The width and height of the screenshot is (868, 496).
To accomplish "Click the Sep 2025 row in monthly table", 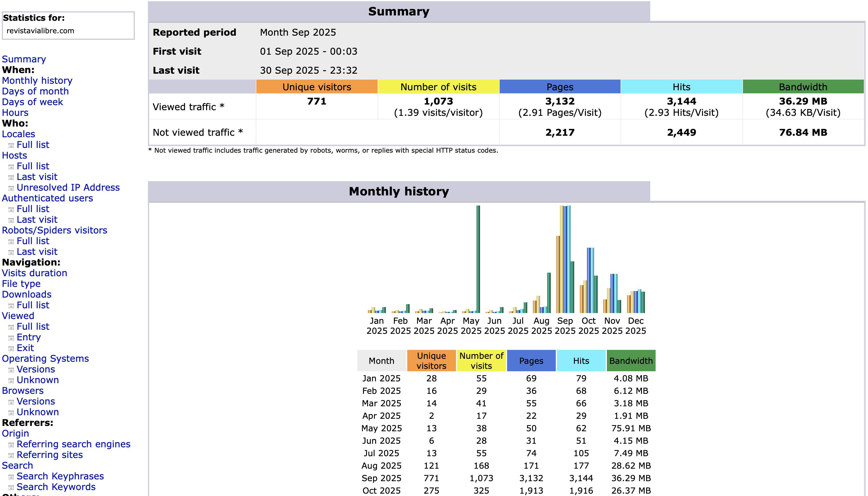I will 381,478.
